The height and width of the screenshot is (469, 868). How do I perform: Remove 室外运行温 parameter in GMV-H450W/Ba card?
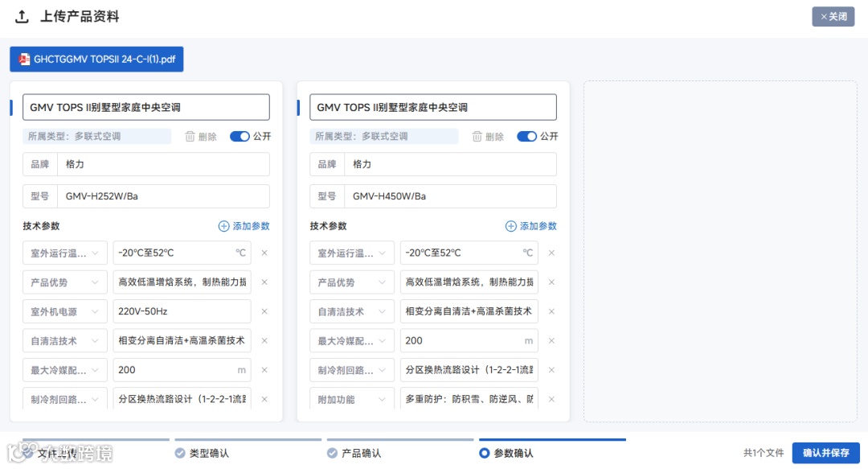click(551, 253)
